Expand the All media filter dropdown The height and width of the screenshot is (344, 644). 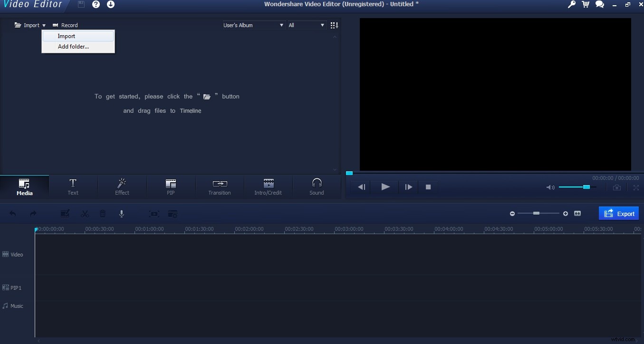307,25
